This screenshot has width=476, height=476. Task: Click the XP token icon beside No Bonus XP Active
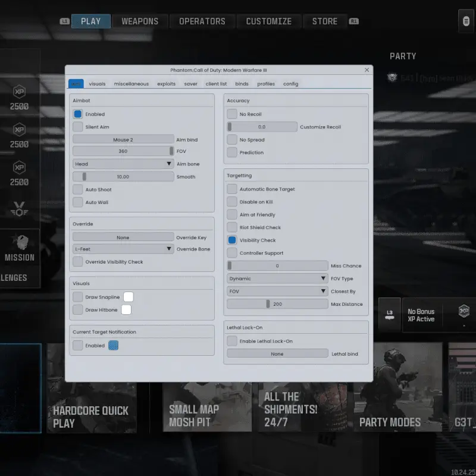tap(464, 311)
